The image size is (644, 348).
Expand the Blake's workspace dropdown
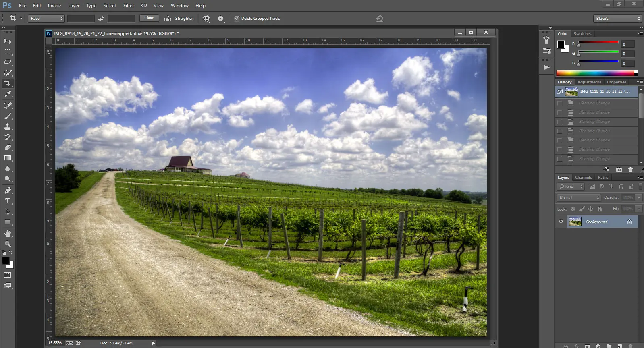617,19
